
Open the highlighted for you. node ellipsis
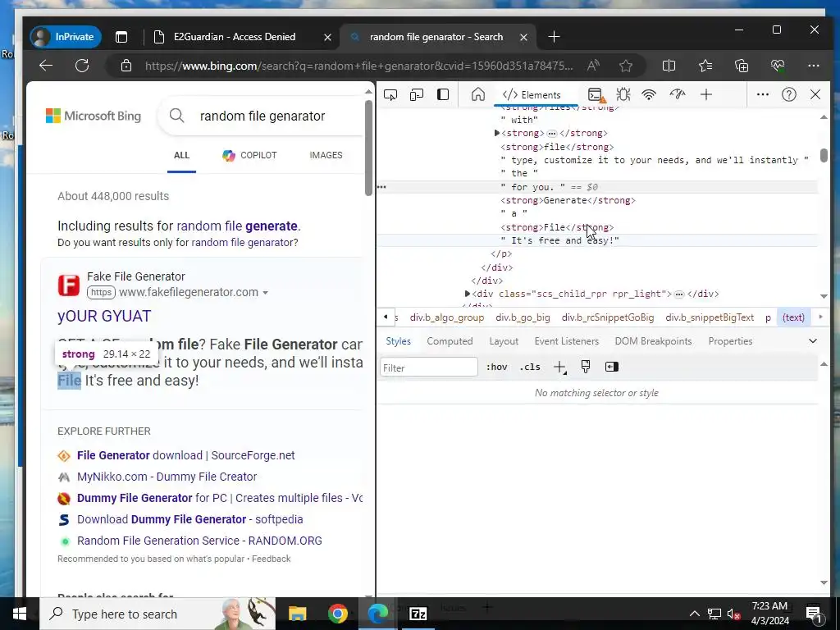(x=381, y=187)
